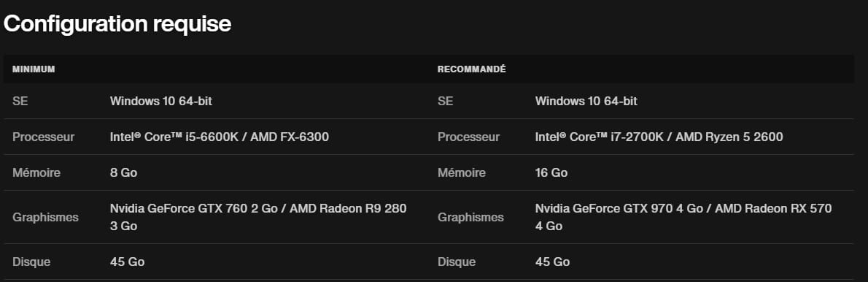Click the minimum SE label
The width and height of the screenshot is (868, 282).
coord(20,102)
